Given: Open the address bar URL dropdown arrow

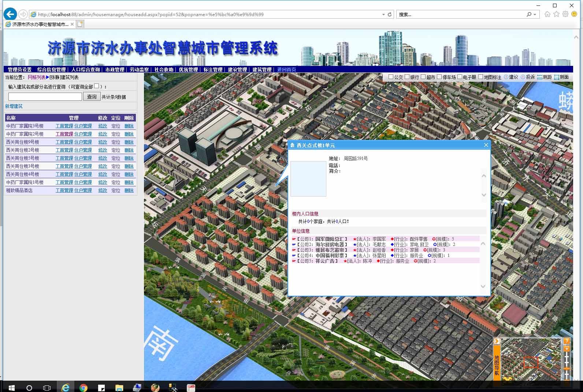Looking at the screenshot, I should tap(383, 15).
